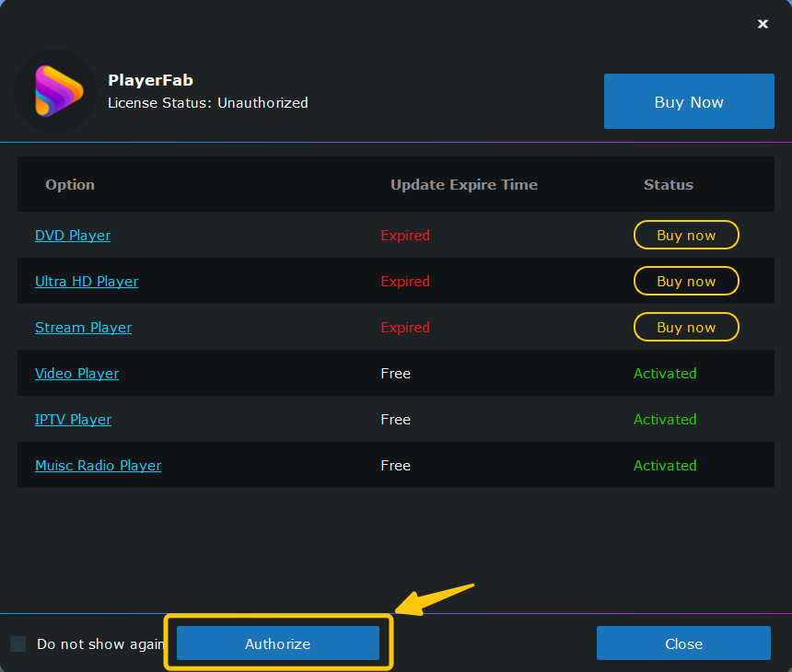Open the IPTV Player link

(x=74, y=419)
